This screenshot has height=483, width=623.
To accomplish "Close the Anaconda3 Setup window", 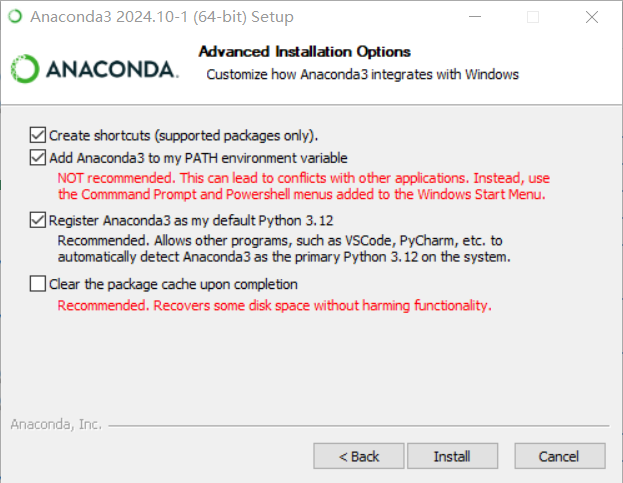I will pyautogui.click(x=592, y=17).
